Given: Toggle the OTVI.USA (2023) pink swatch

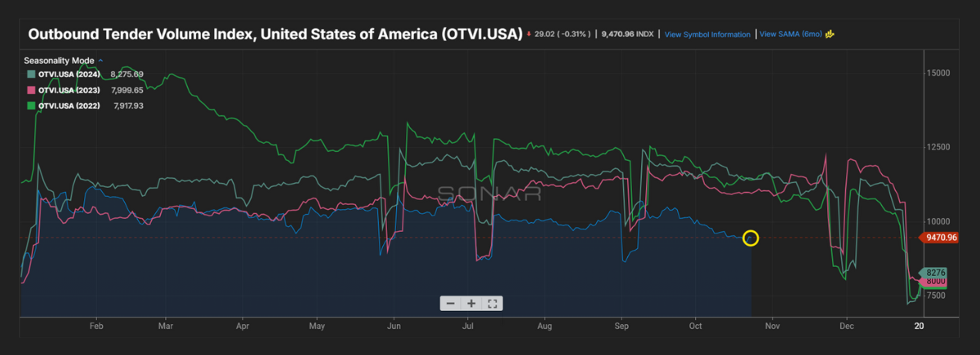Looking at the screenshot, I should coord(30,90).
